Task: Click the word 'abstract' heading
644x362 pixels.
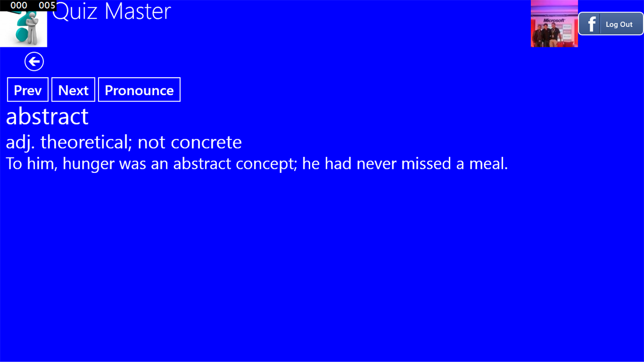Action: coord(46,116)
